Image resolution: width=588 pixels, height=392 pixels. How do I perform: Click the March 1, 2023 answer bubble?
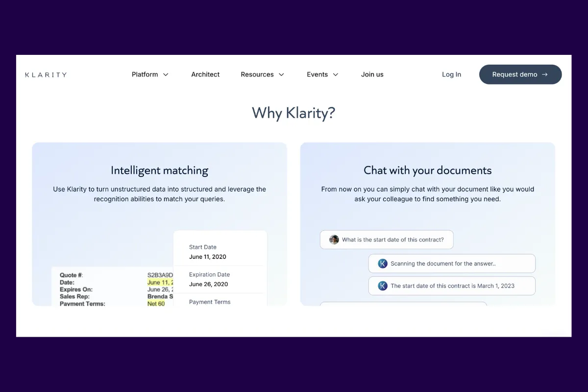pos(452,286)
